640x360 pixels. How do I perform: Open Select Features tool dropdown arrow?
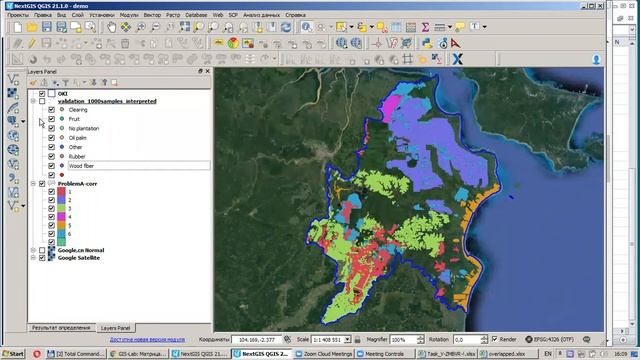351,27
